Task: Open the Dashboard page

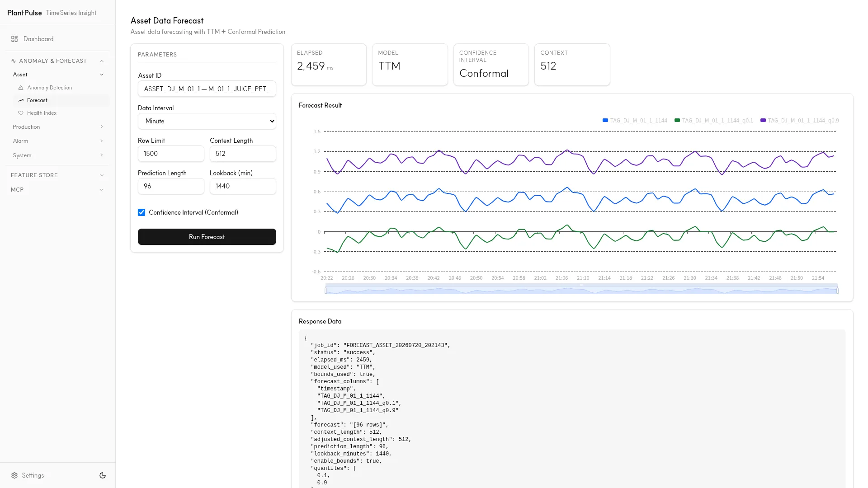Action: (x=57, y=39)
